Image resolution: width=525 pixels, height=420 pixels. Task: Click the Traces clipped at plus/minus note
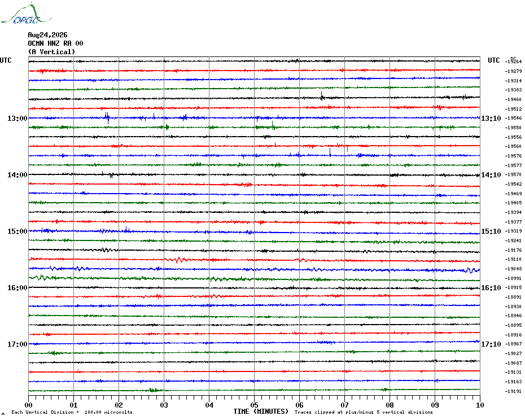click(364, 412)
